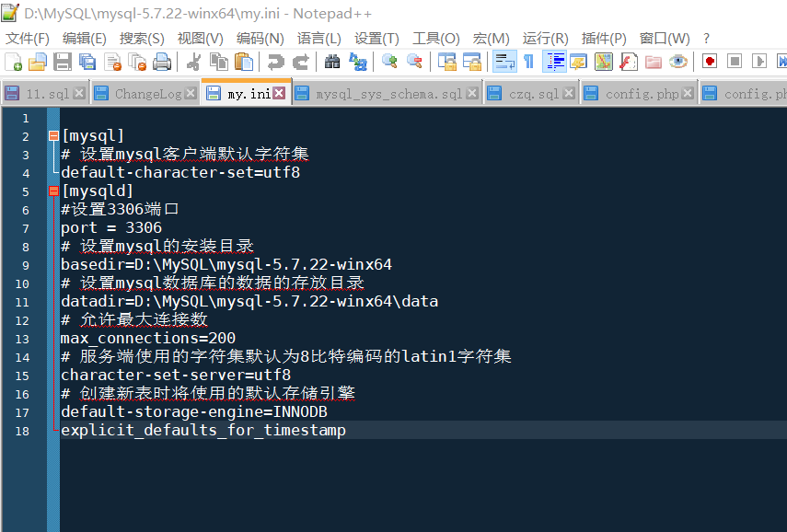The image size is (787, 532).
Task: Open the user defined language dialog icon
Action: point(579,62)
